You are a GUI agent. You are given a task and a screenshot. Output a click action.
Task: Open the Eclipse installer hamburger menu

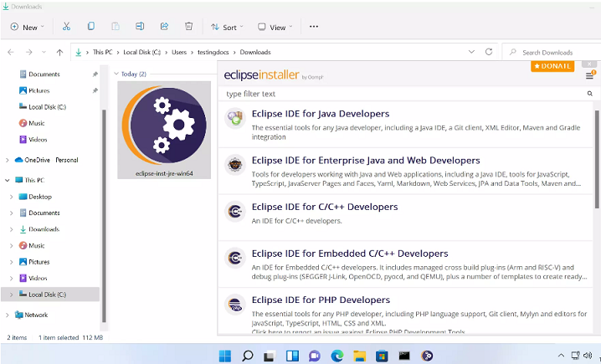pyautogui.click(x=589, y=75)
